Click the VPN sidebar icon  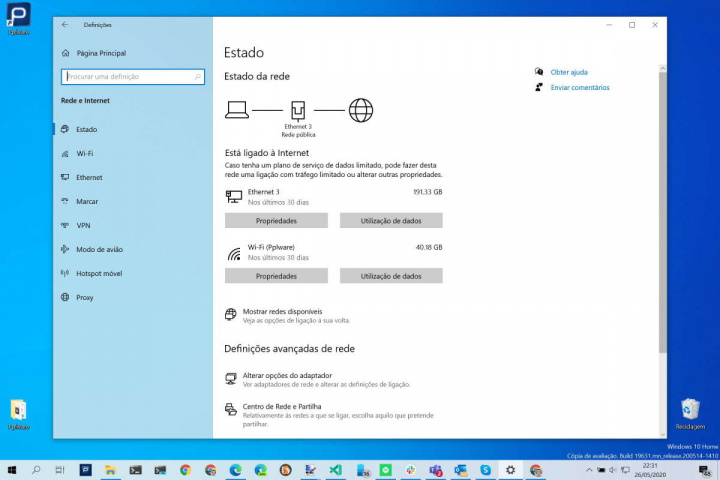click(x=65, y=225)
